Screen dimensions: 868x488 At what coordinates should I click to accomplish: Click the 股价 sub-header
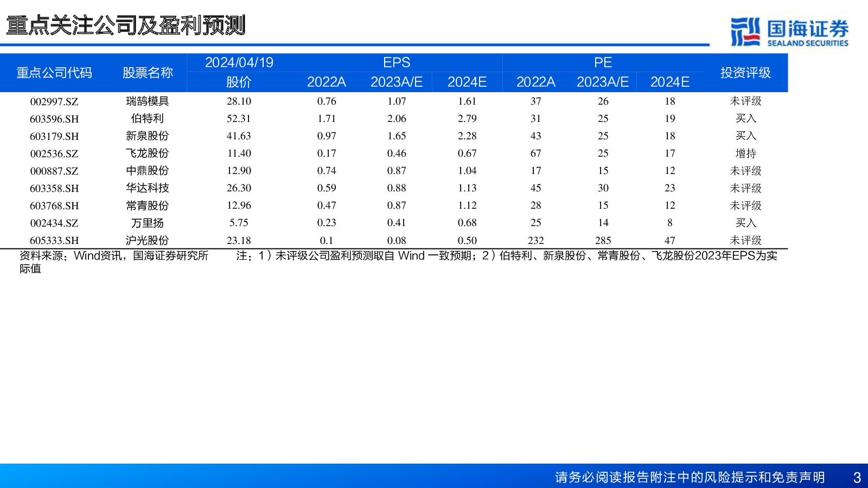[239, 82]
